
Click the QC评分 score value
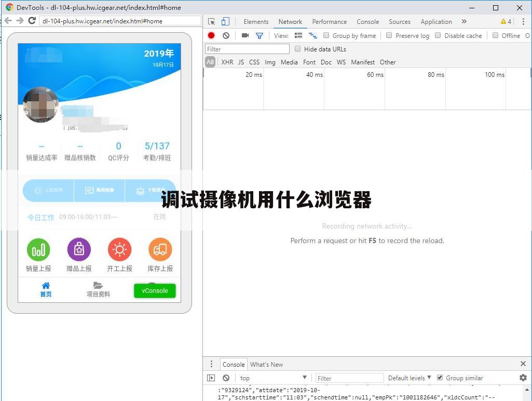(x=118, y=146)
